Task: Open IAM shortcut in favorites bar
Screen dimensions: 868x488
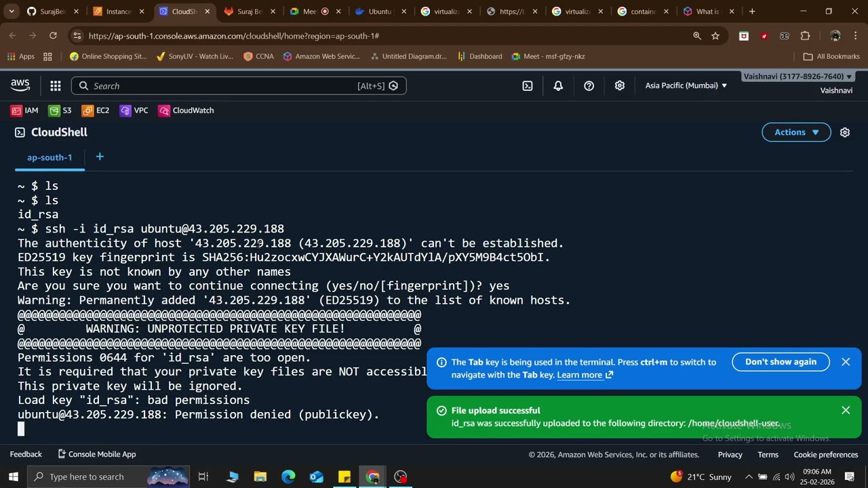Action: click(24, 110)
